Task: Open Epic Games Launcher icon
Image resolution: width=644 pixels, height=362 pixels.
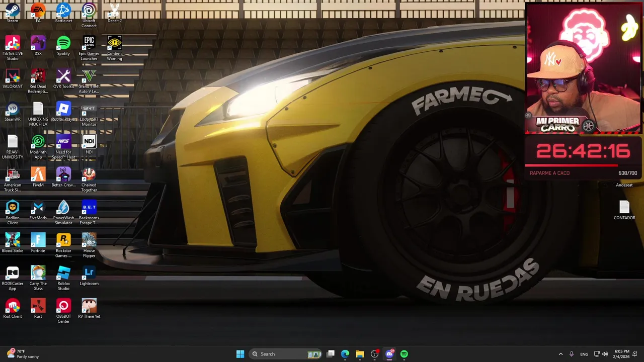Action: (x=89, y=48)
